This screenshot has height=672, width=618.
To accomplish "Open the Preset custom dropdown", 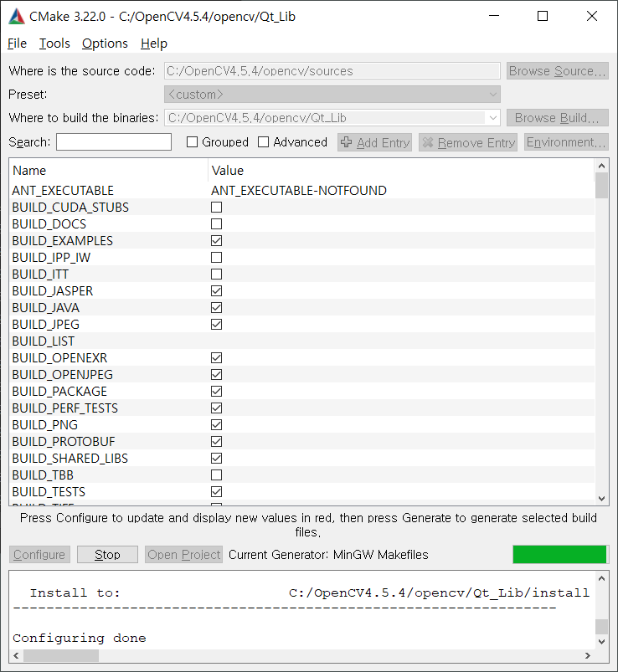I will coord(332,95).
